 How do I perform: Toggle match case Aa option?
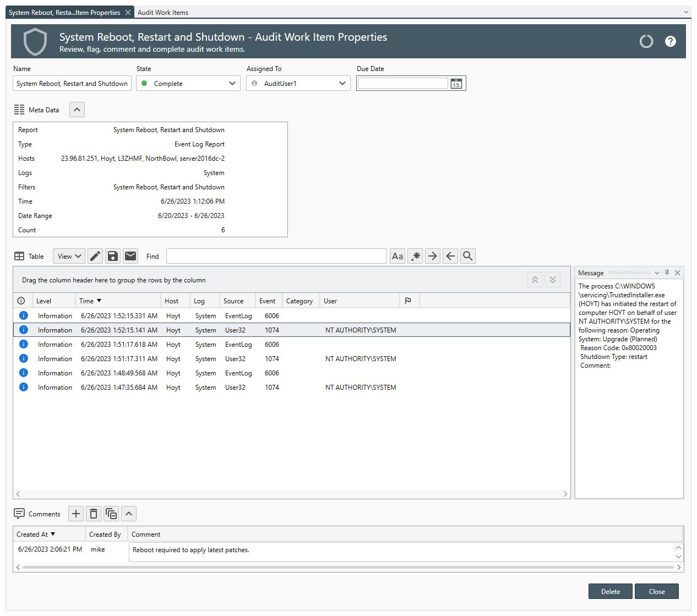(397, 256)
